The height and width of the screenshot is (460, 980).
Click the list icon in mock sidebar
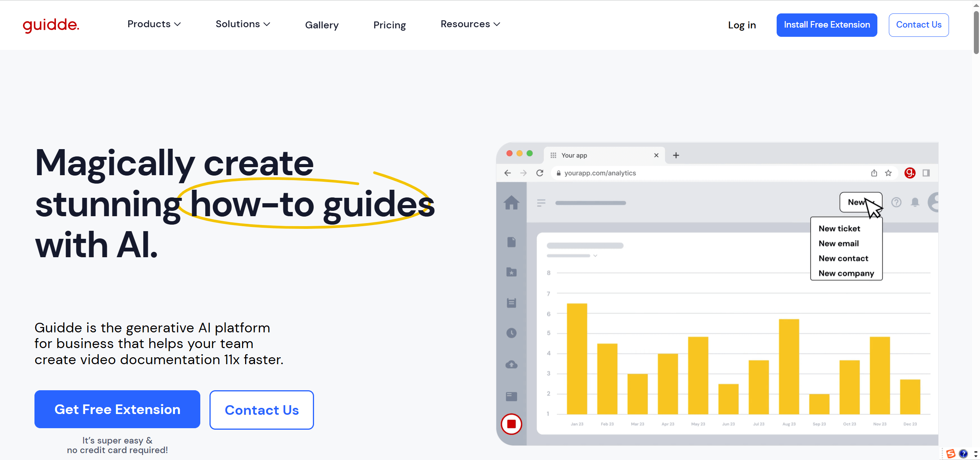coord(511,303)
